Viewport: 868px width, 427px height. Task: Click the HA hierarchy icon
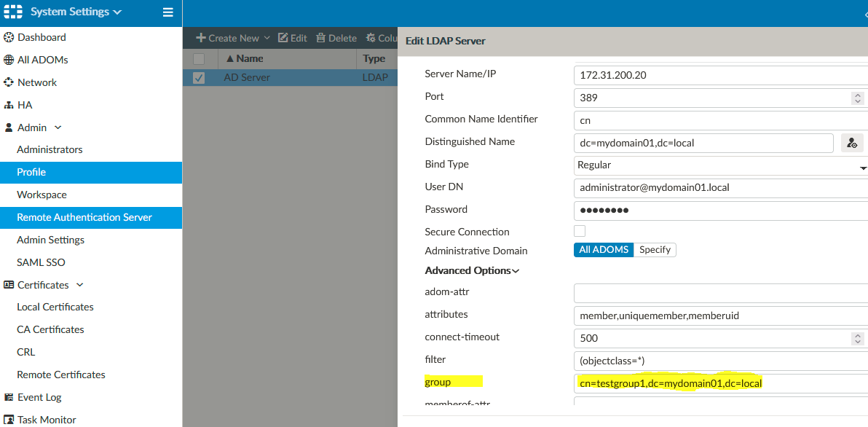[x=9, y=105]
